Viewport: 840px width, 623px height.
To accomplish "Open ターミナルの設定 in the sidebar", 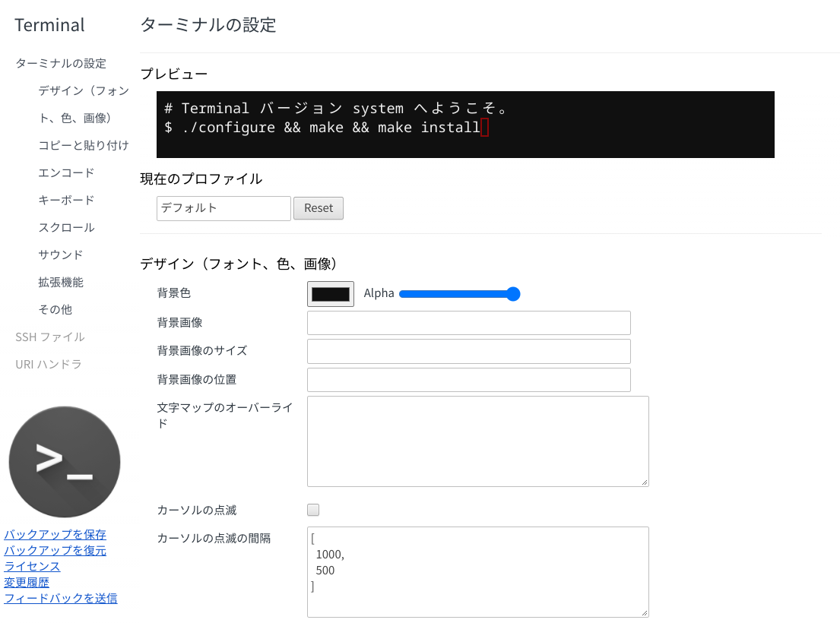I will 61,63.
